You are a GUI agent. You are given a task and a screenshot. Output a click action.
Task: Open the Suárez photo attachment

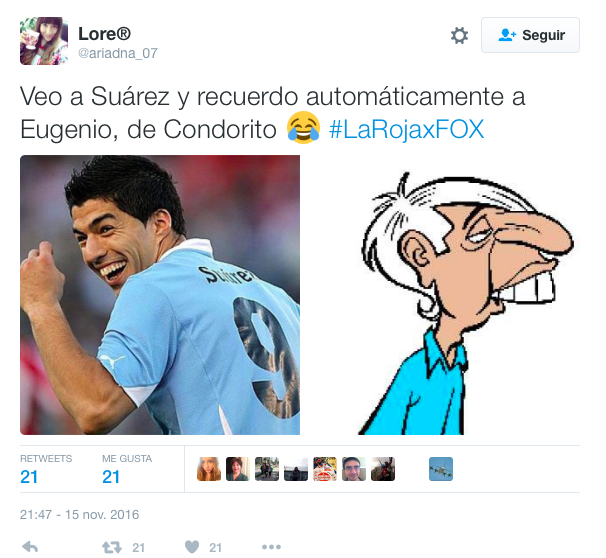[160, 295]
